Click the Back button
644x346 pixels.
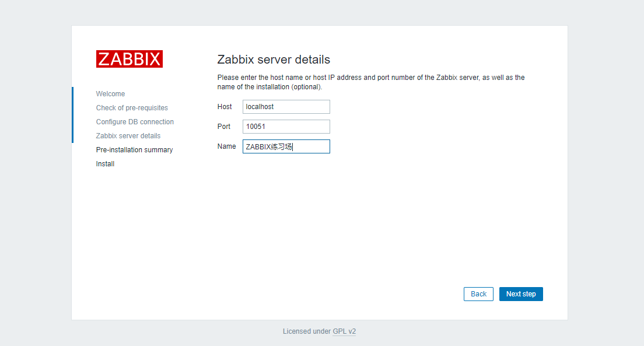(x=478, y=294)
